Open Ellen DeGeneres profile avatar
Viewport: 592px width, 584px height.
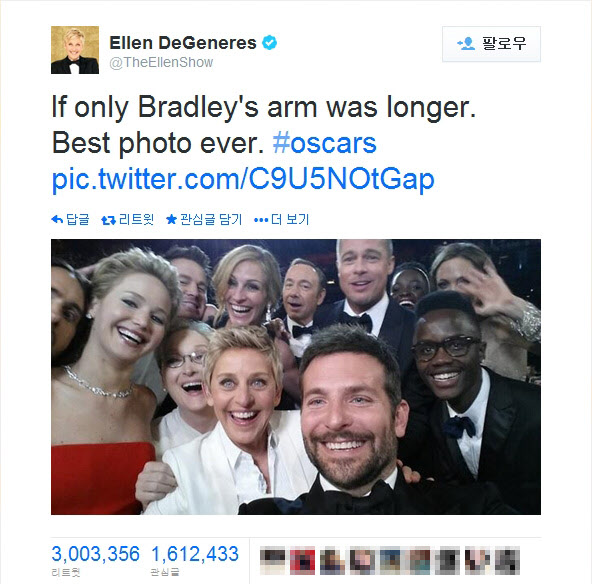pos(75,49)
